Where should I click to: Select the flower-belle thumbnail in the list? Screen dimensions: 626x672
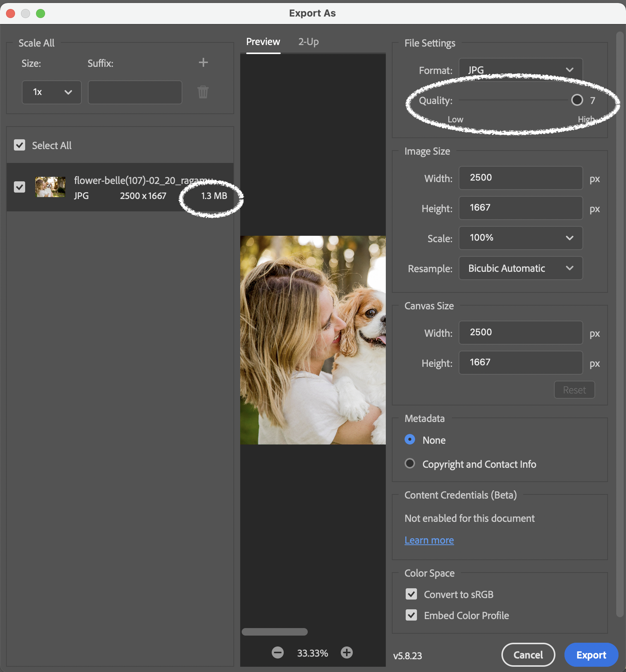click(50, 187)
